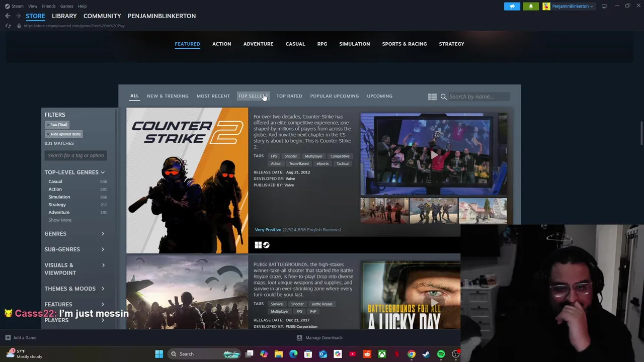
Task: Select the SPORTS & RACING genre tab
Action: [404, 44]
